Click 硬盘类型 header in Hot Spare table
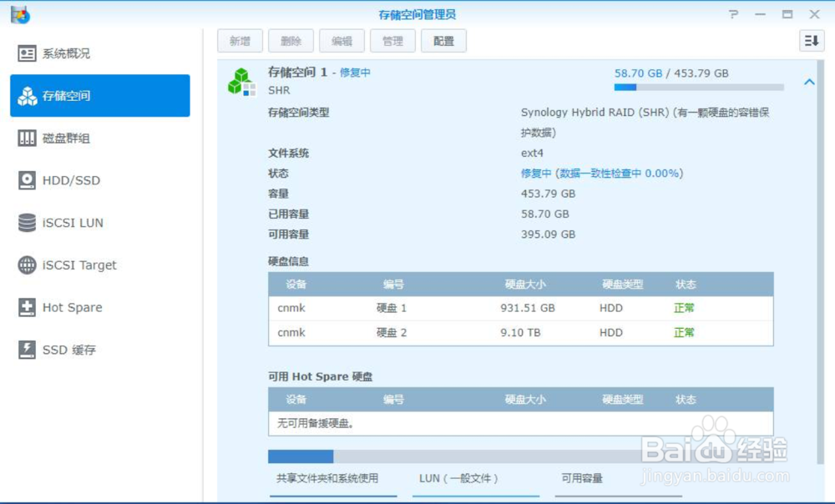This screenshot has width=835, height=504. (623, 399)
